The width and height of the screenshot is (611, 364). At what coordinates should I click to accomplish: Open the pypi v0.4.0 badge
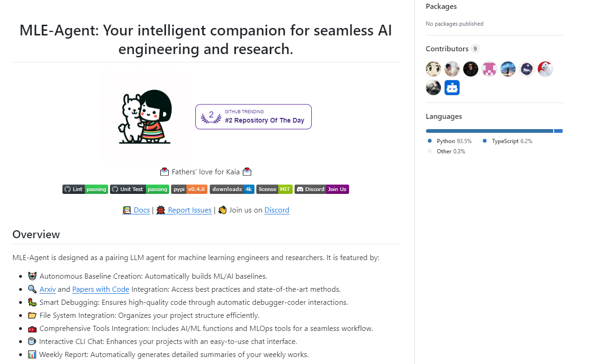(189, 189)
